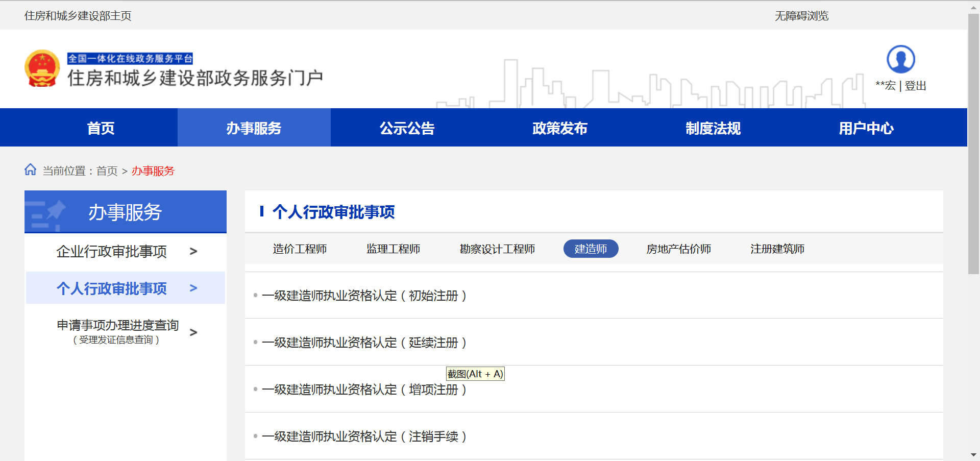Expand arrow next to 个人行政审批事项

click(x=193, y=288)
